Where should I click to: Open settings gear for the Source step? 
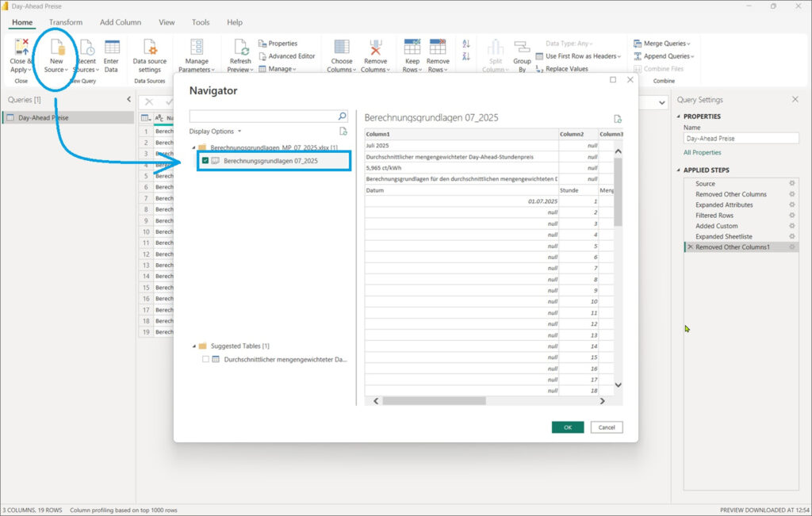point(792,183)
